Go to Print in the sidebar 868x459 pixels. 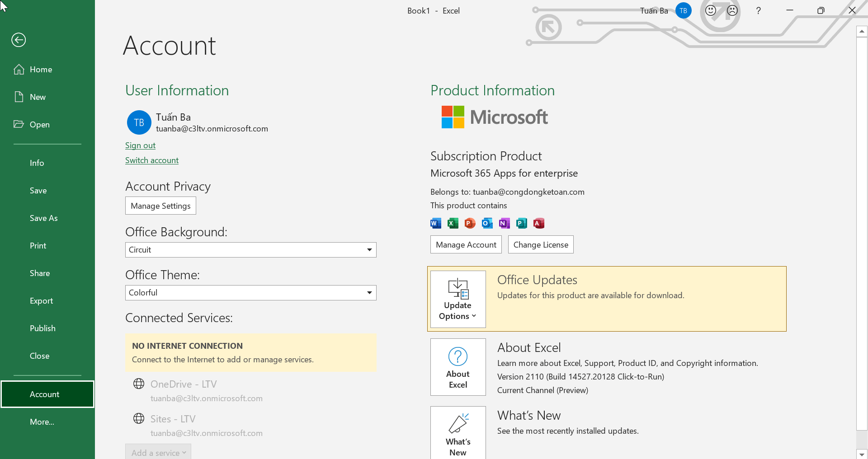click(x=38, y=246)
